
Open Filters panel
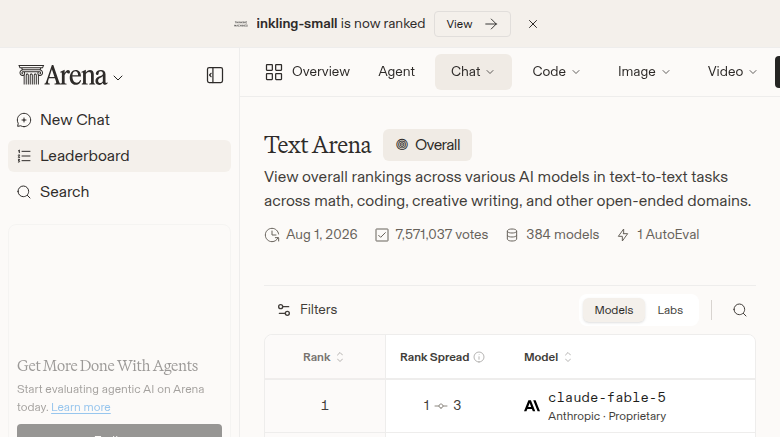point(307,310)
